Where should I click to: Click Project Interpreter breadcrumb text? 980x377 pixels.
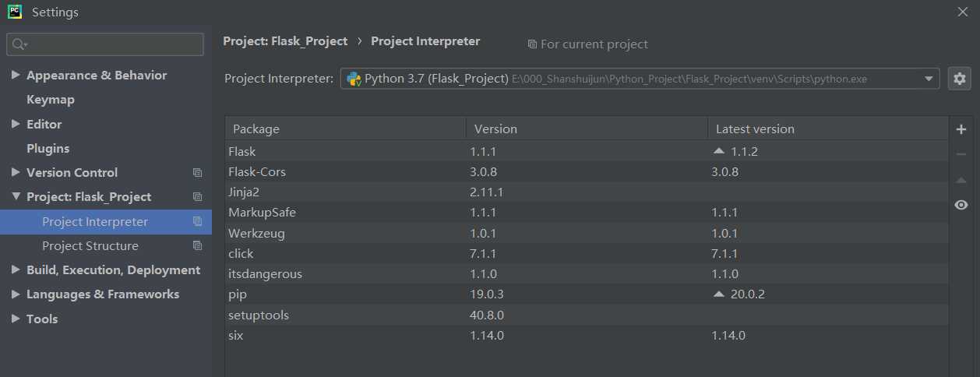(x=425, y=41)
